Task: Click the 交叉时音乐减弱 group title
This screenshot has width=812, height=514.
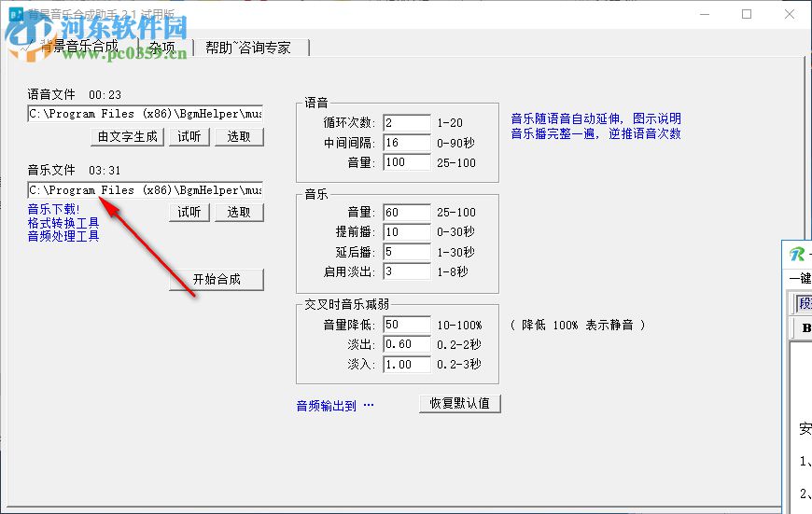Action: click(x=346, y=304)
